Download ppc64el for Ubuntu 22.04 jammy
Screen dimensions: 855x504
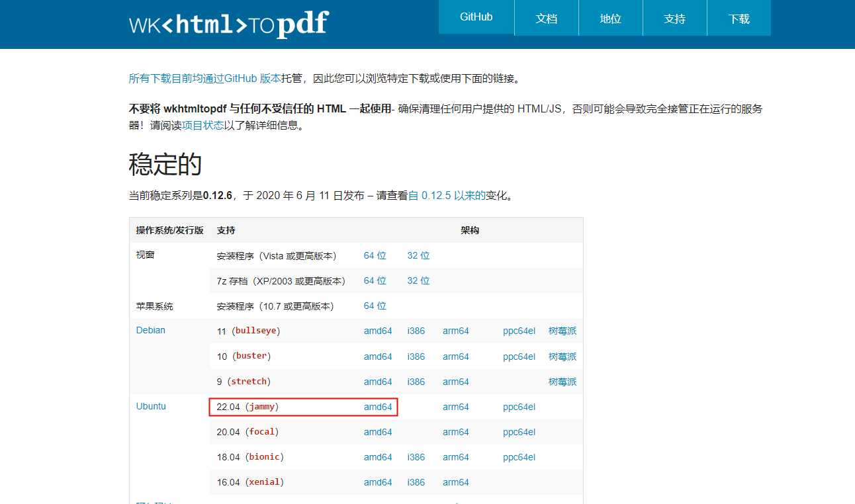click(519, 407)
